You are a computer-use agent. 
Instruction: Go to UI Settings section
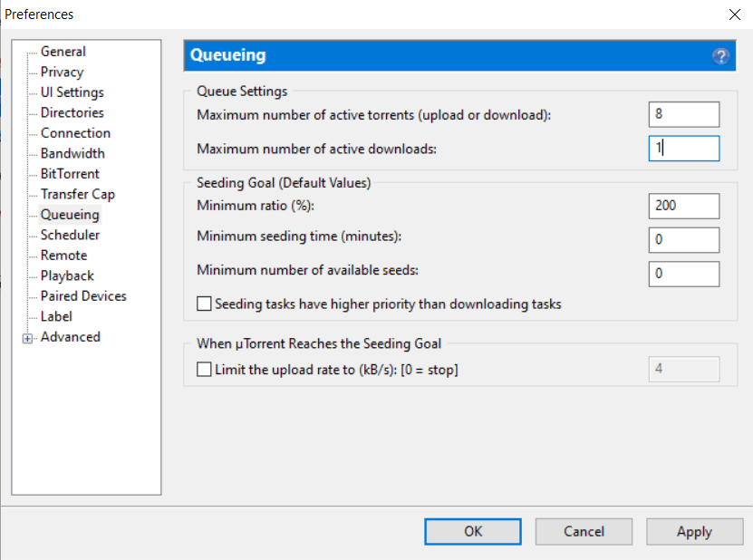[x=72, y=92]
